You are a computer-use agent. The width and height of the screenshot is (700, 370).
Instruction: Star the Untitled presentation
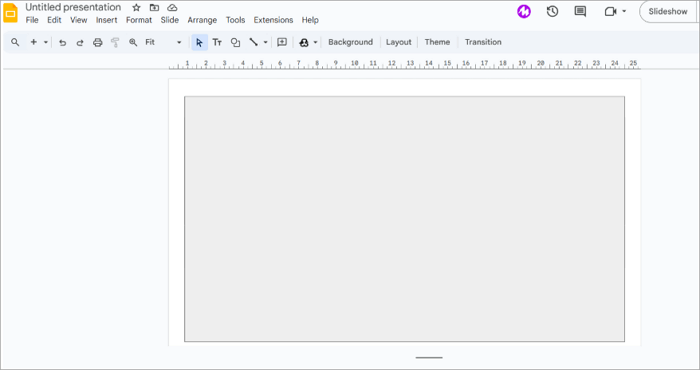pyautogui.click(x=137, y=8)
